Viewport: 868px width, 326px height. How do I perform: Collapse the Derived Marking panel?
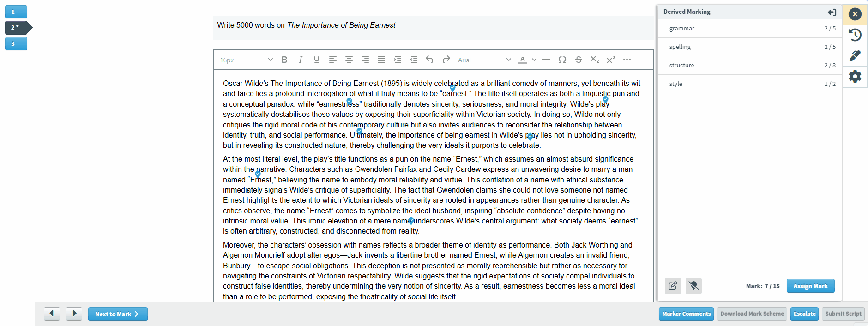click(x=832, y=12)
